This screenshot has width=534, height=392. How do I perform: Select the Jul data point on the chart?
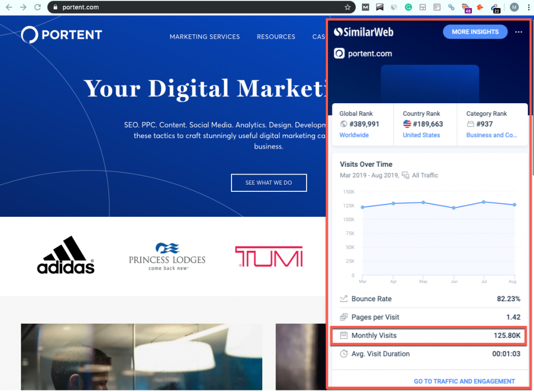(x=483, y=202)
